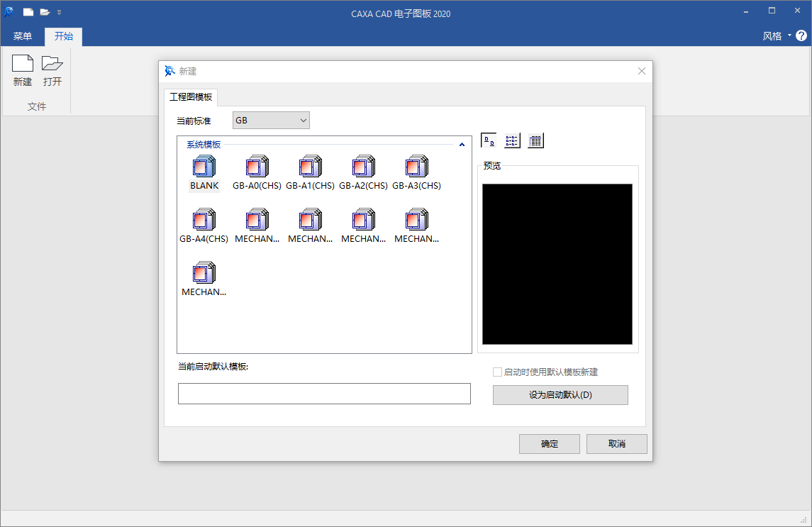
Task: Collapse the 系统模板 group chevron
Action: [462, 145]
